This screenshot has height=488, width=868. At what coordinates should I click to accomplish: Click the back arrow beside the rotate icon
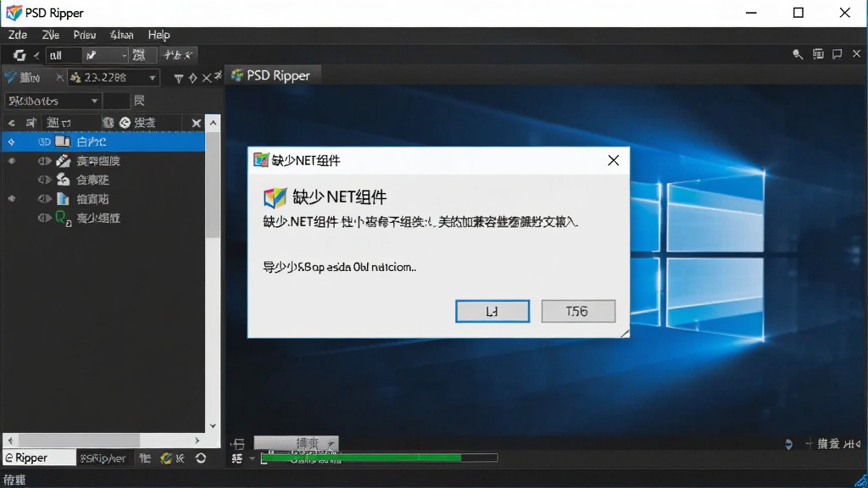tap(36, 55)
